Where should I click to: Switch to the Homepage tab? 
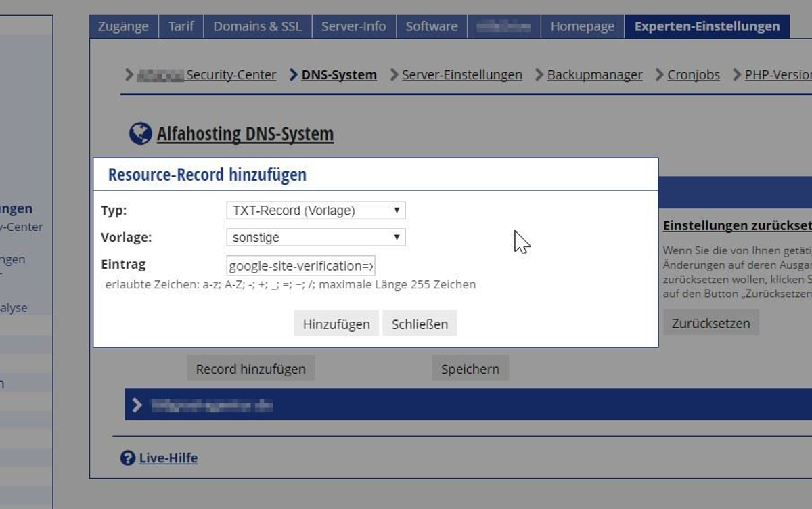582,27
